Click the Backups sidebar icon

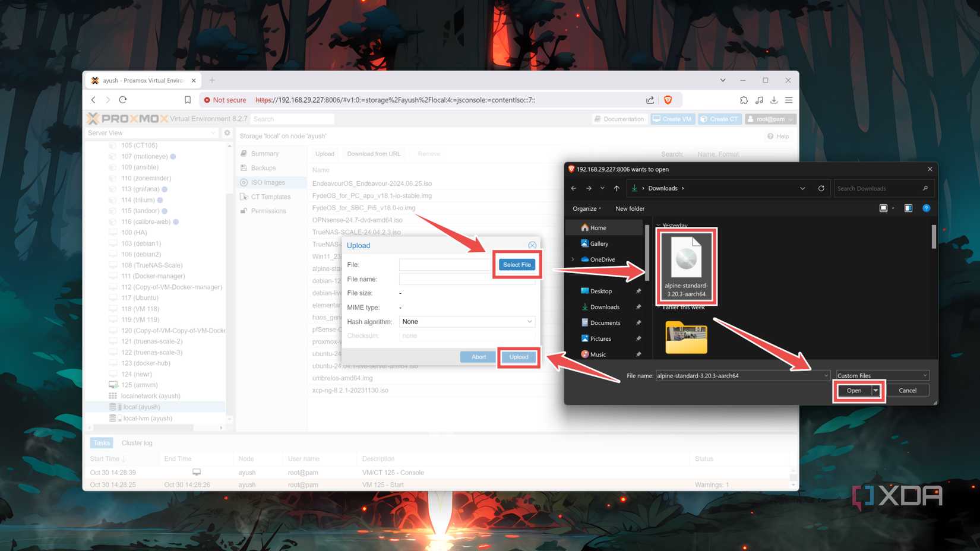(245, 167)
